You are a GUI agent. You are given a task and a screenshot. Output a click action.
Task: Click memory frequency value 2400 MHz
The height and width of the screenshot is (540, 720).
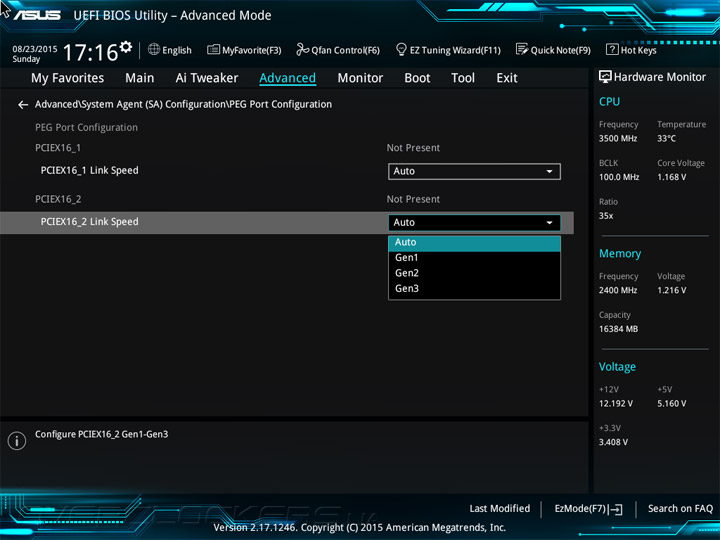click(x=618, y=290)
